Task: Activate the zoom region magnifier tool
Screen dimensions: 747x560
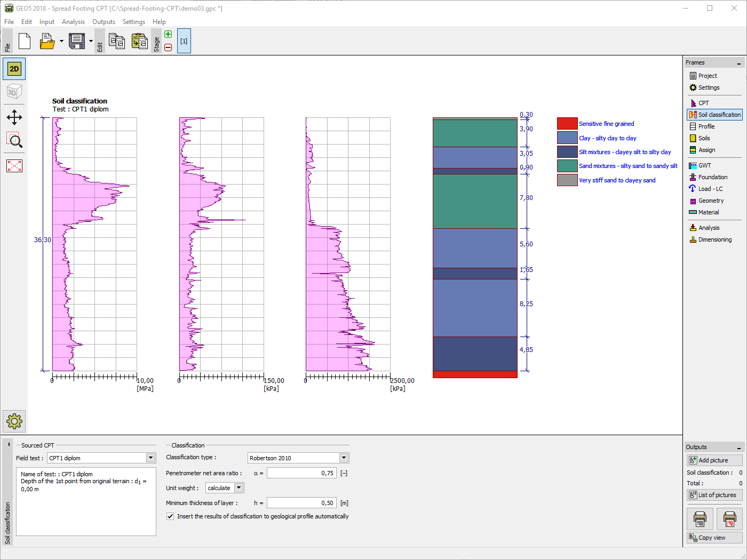Action: tap(14, 141)
